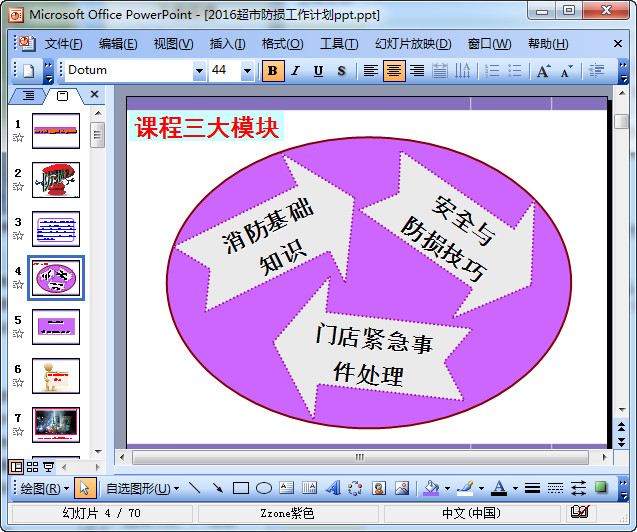Expand Formatting toolbar options
The width and height of the screenshot is (637, 532).
click(623, 71)
